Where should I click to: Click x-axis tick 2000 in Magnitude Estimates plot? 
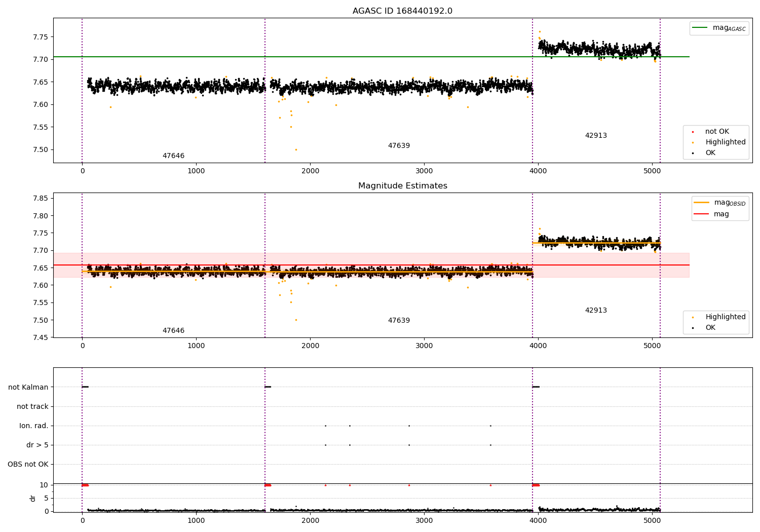[x=310, y=346]
